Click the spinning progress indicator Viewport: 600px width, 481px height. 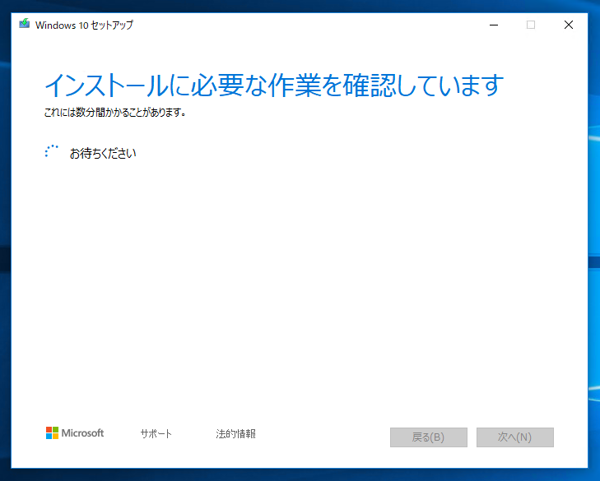pos(51,152)
